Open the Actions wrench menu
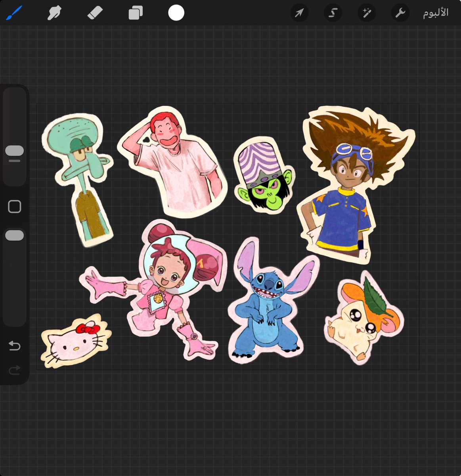461x476 pixels. pyautogui.click(x=400, y=13)
